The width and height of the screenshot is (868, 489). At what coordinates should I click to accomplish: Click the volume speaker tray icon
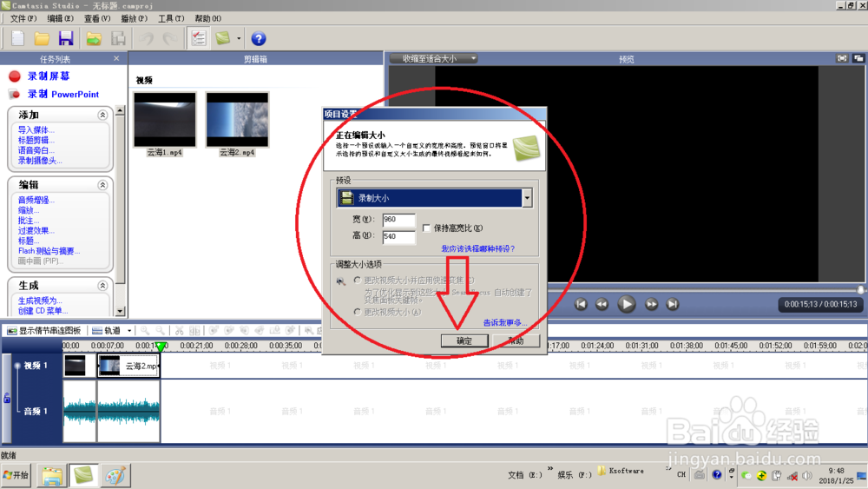(807, 475)
